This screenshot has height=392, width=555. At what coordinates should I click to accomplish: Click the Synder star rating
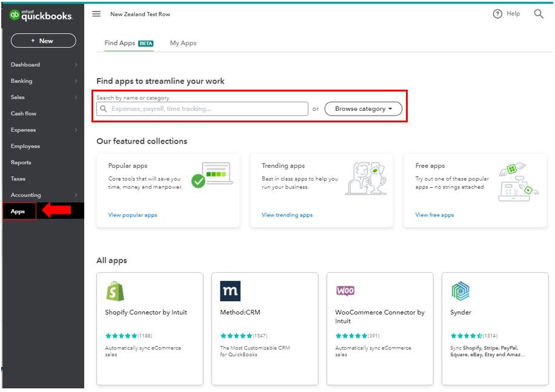point(466,336)
